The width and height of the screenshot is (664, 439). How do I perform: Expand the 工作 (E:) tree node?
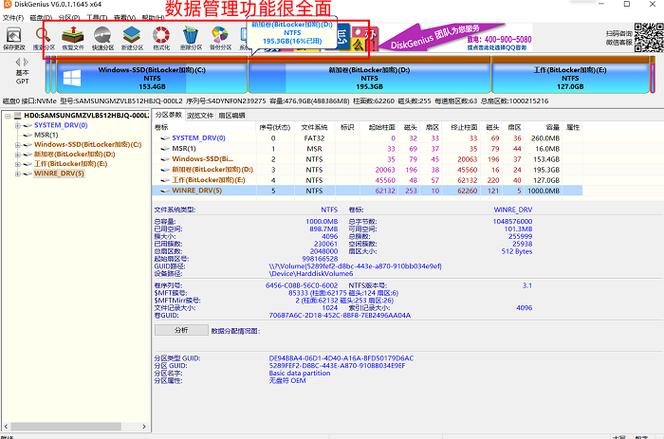(x=17, y=164)
